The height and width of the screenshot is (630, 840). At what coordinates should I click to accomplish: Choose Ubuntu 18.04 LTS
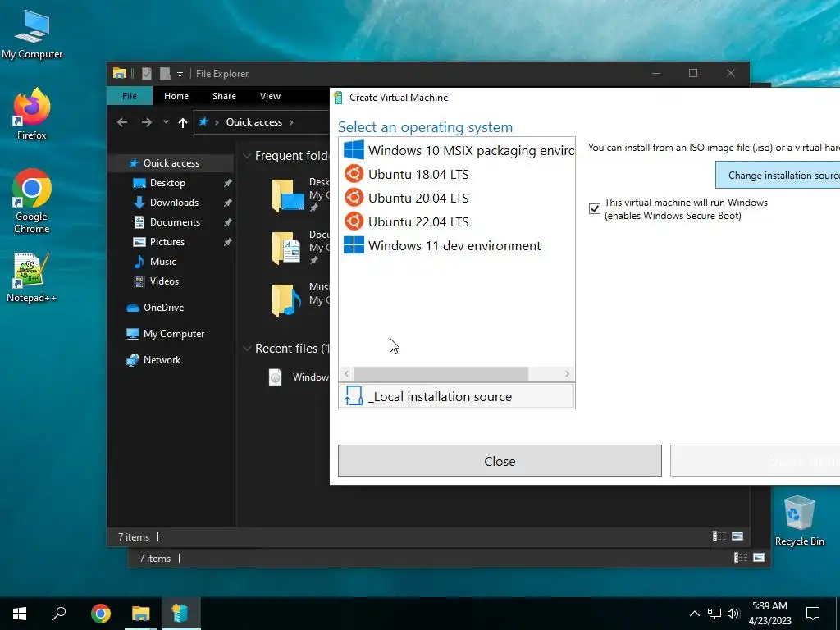click(458, 174)
